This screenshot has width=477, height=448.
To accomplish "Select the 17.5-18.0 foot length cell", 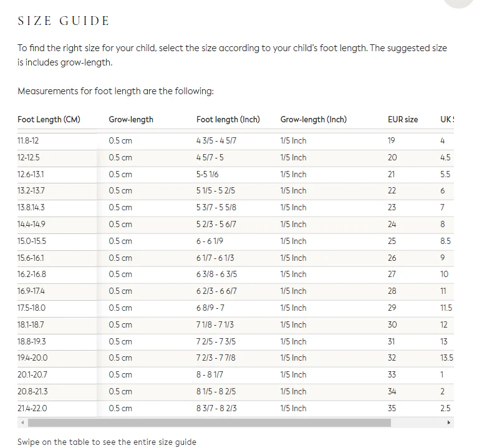I will click(32, 308).
